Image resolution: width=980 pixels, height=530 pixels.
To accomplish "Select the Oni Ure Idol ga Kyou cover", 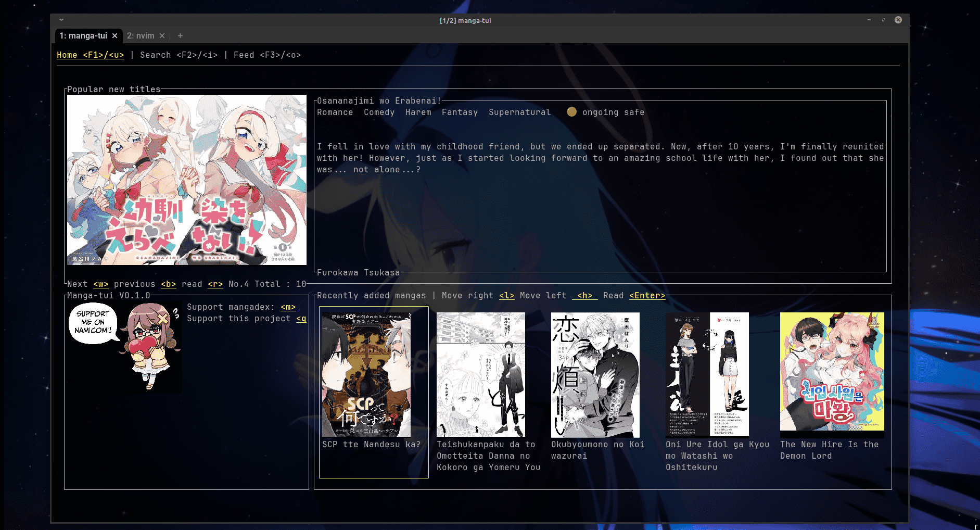I will click(x=707, y=374).
